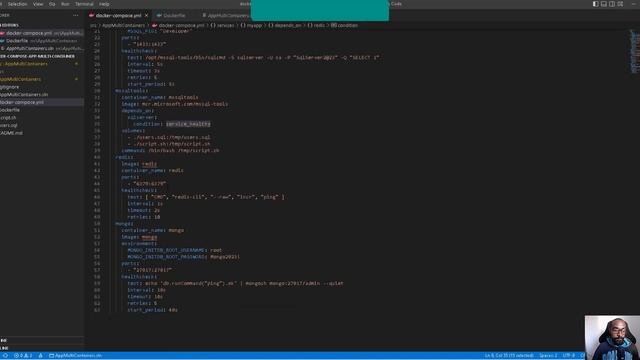This screenshot has height=360, width=640.
Task: Click the redis service key line
Action: pos(124,157)
